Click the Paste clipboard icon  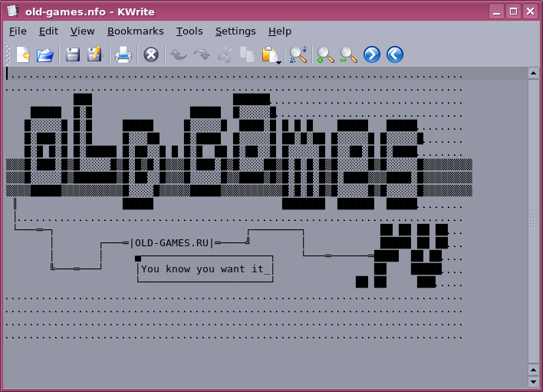[x=269, y=54]
